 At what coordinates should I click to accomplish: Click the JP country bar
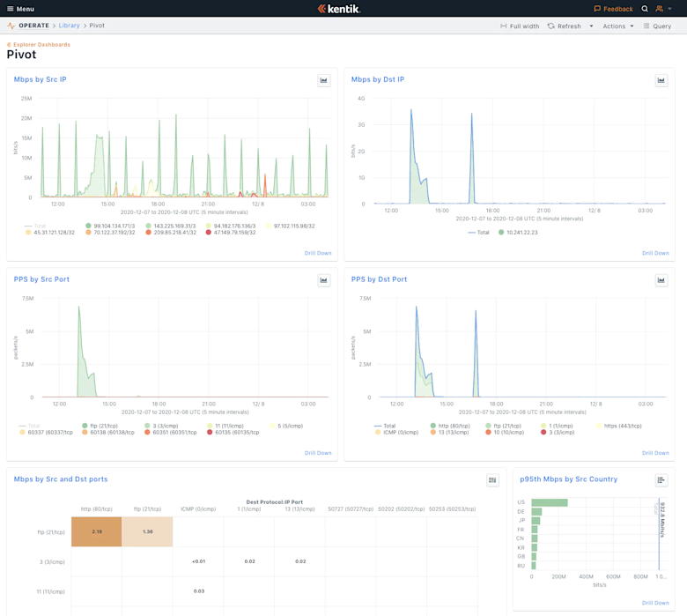pos(536,521)
